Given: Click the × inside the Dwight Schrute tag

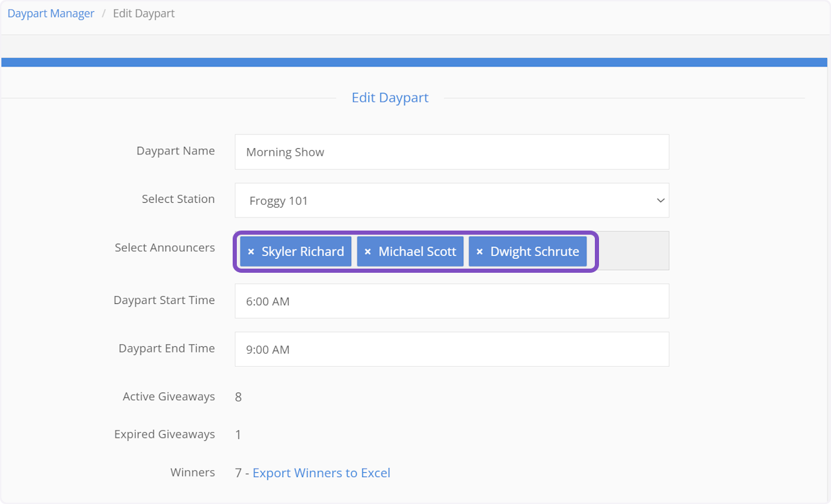Looking at the screenshot, I should [480, 251].
